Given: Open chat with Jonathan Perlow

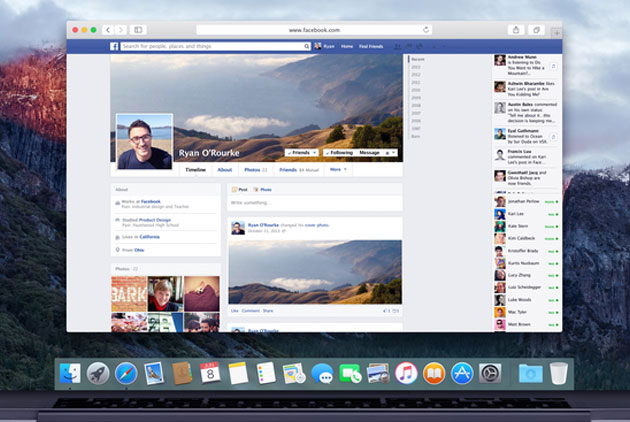Looking at the screenshot, I should (x=527, y=201).
